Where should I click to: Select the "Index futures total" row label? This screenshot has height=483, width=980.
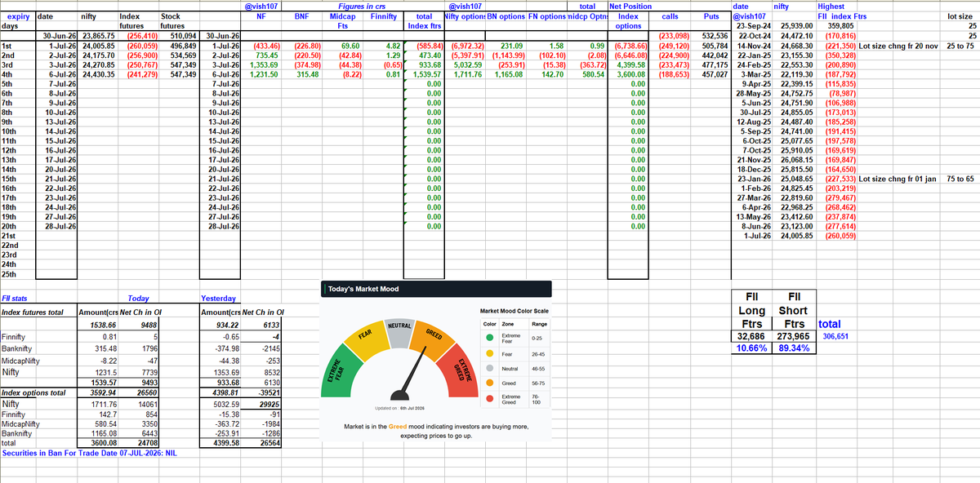(x=33, y=312)
